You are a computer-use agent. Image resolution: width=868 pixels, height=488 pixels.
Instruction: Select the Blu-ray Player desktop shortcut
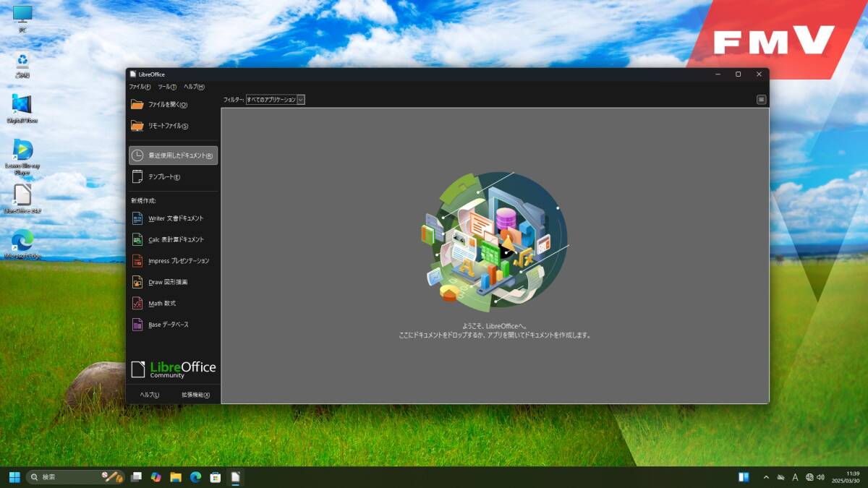click(22, 157)
